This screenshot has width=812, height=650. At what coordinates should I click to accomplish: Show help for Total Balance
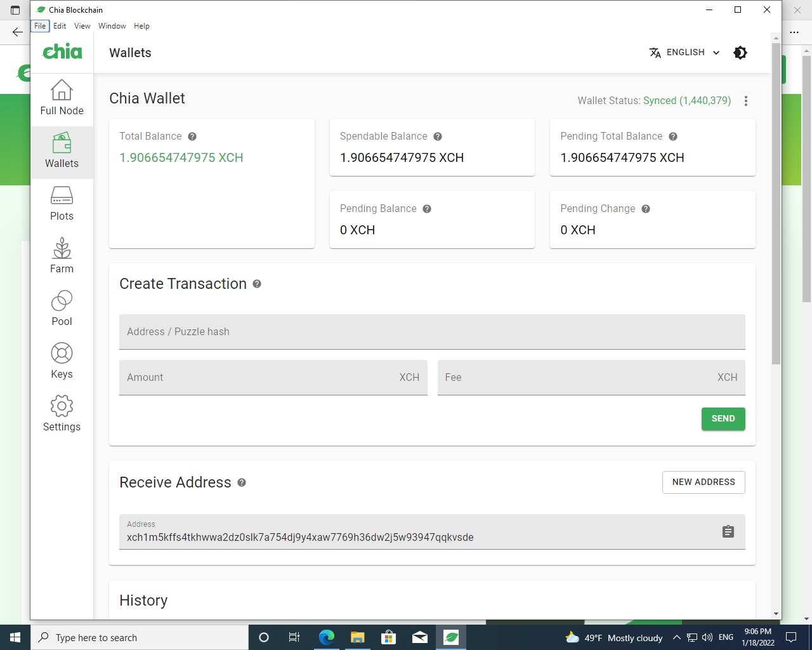[192, 136]
